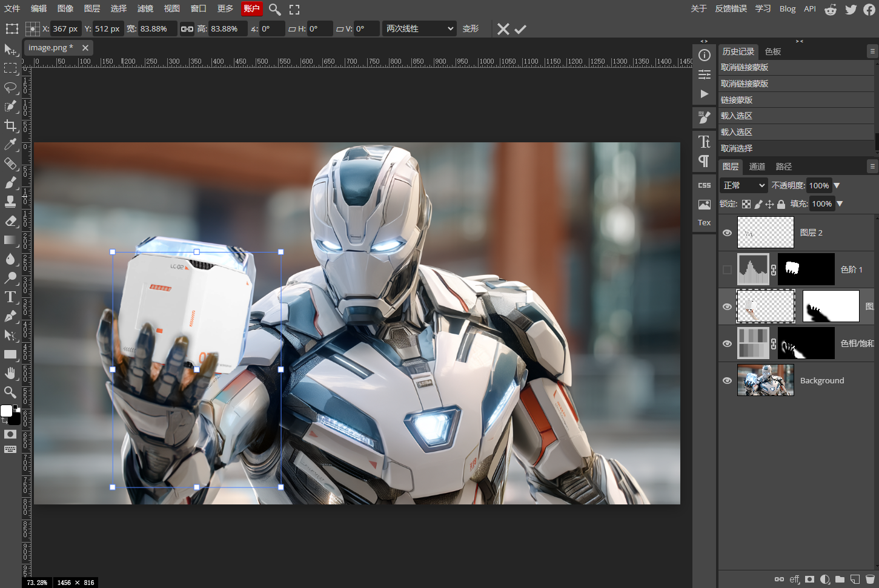Expand the opacity 100% slider arrow

coord(837,185)
